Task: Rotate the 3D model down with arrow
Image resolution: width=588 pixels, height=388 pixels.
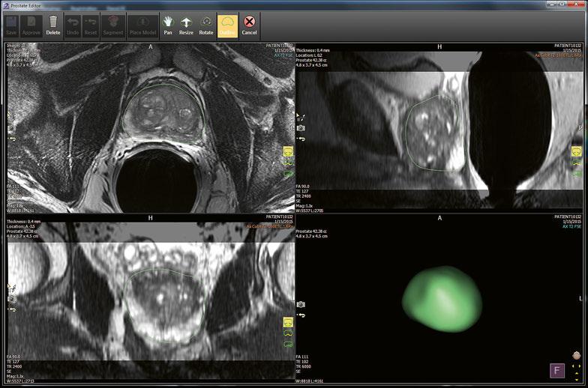Action: pyautogui.click(x=576, y=380)
